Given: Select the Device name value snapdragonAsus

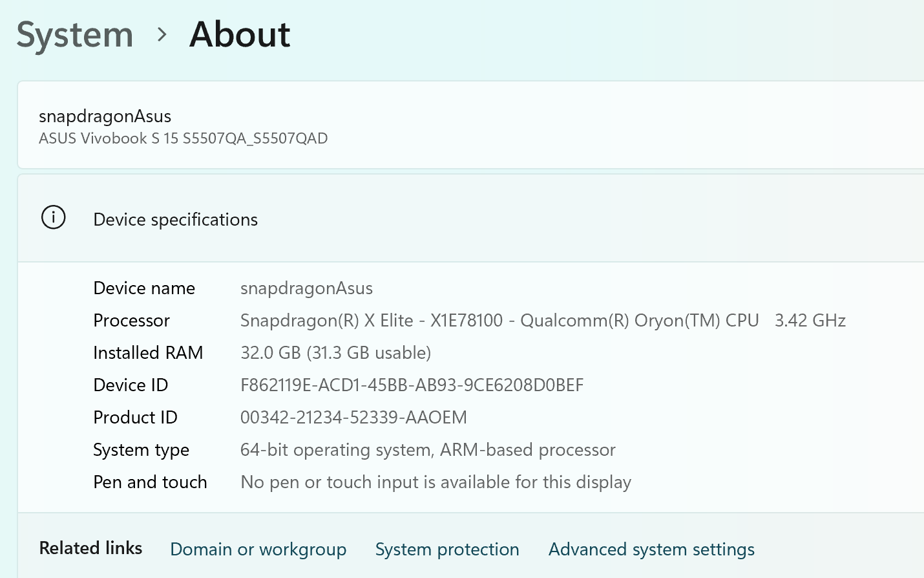Looking at the screenshot, I should click(306, 288).
